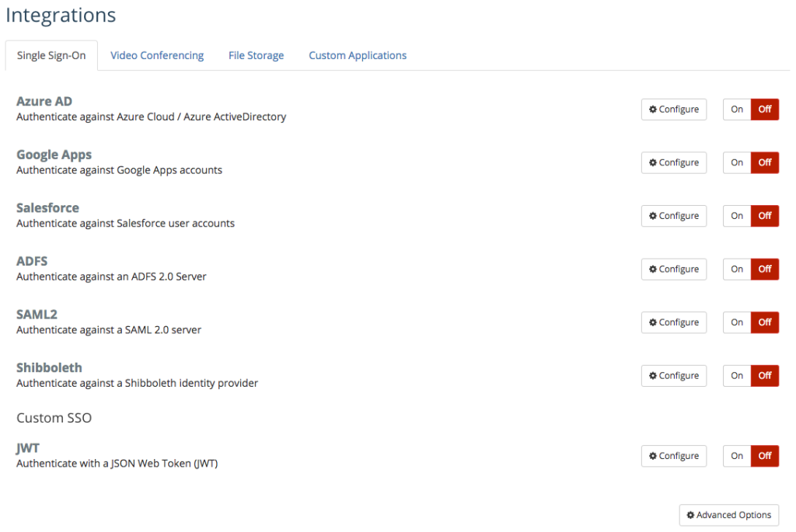Click 'Authenticate against a SAML 2.0 server'
The image size is (796, 532).
click(x=109, y=329)
